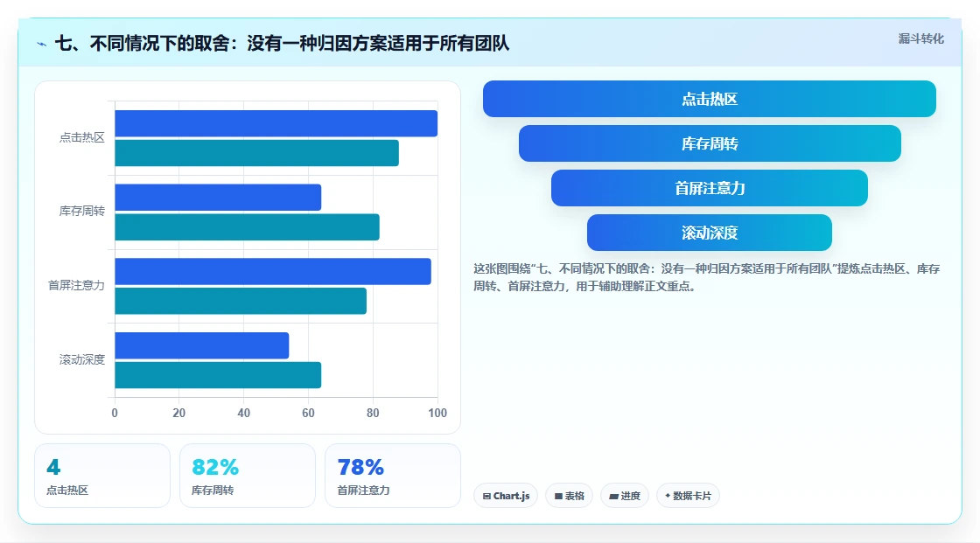The image size is (980, 543).
Task: Click the 漏斗转化 tag in the header
Action: tap(920, 38)
